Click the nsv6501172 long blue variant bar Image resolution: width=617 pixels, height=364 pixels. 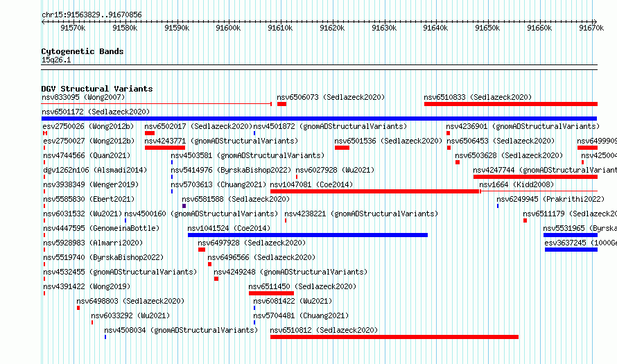click(x=319, y=119)
